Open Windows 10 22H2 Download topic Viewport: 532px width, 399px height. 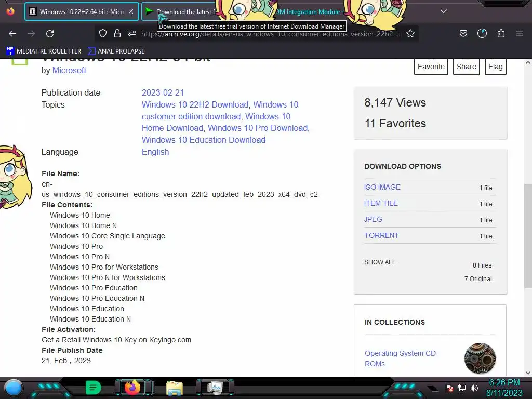tap(195, 104)
